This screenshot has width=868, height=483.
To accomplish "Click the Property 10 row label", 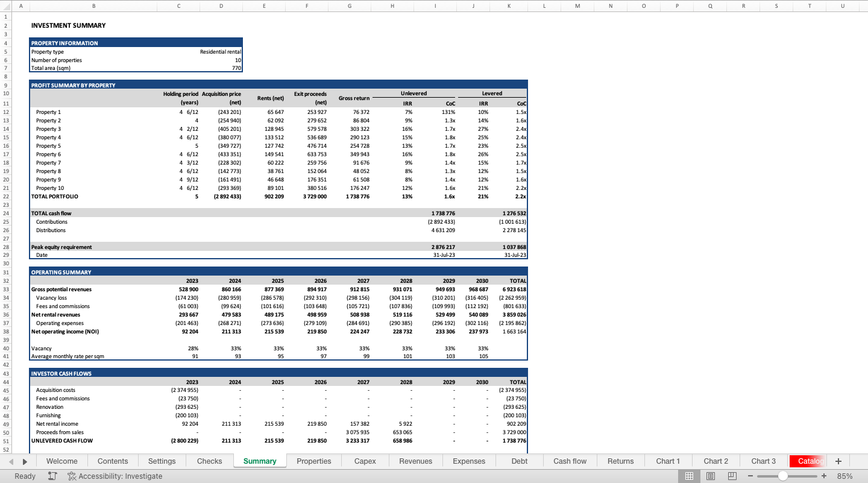I will coord(49,188).
